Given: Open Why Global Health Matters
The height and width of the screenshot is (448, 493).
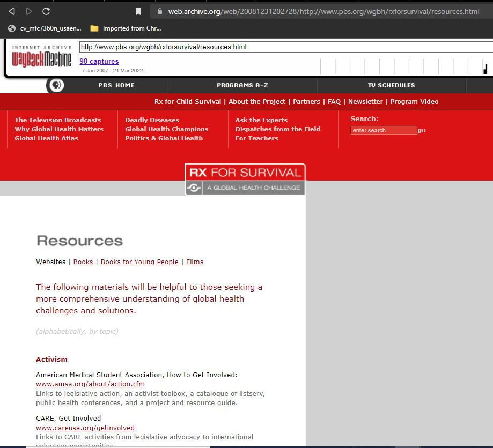Looking at the screenshot, I should (59, 129).
